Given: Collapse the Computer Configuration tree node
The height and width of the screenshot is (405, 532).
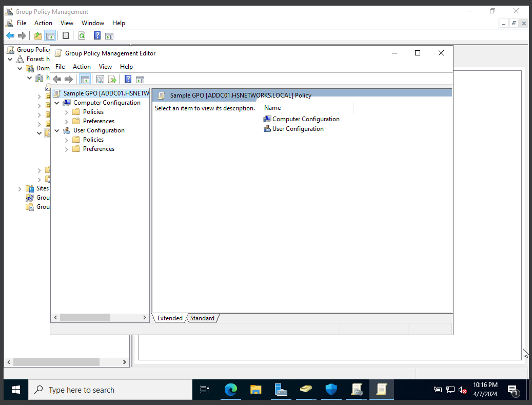Looking at the screenshot, I should coord(57,102).
